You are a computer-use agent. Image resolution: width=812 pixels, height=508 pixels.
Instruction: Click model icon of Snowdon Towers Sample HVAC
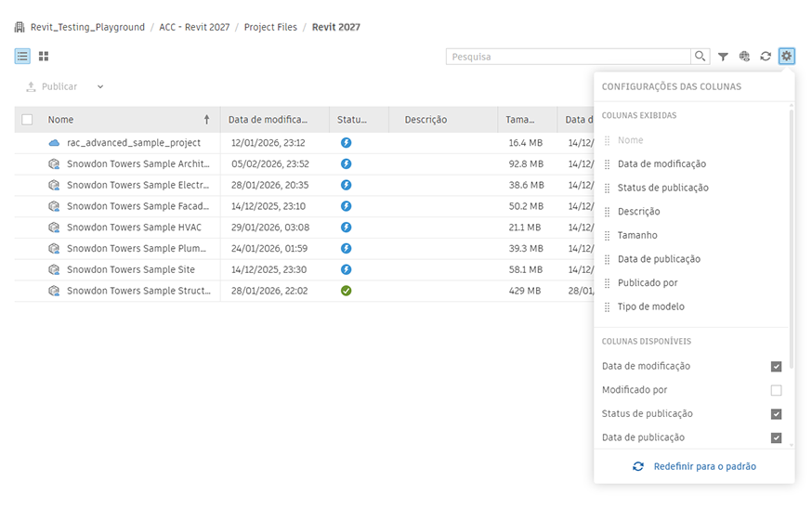[54, 228]
